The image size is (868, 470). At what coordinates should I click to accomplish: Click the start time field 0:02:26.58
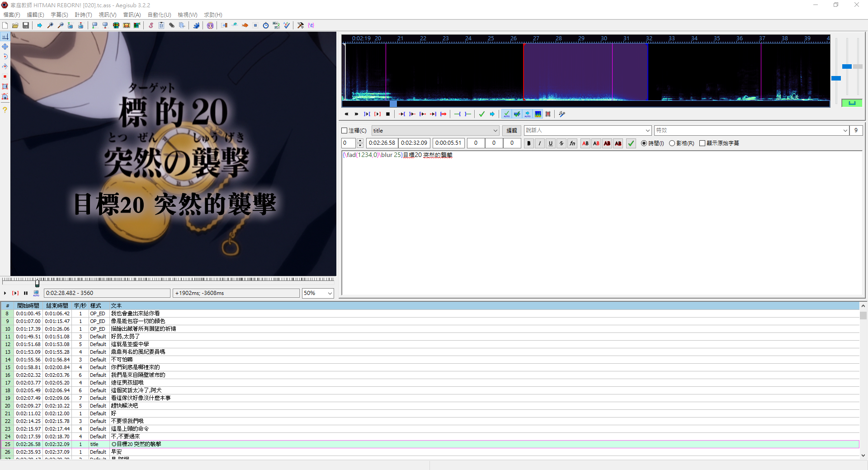(382, 143)
